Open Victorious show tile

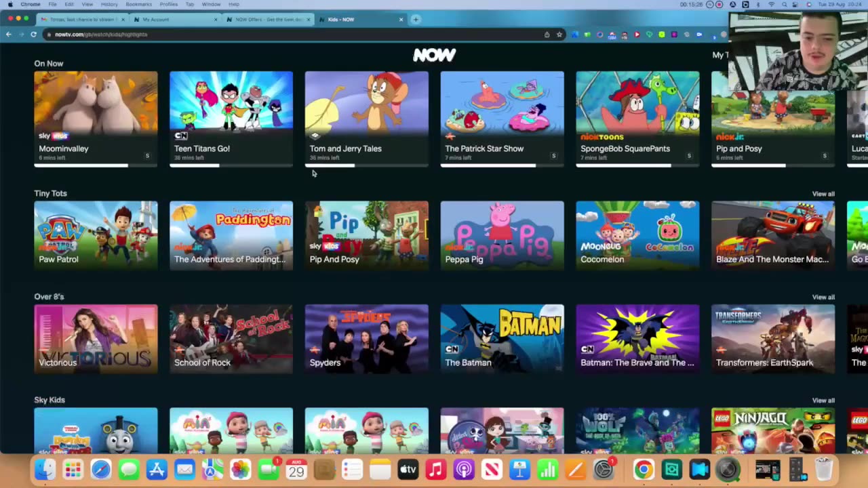pos(96,339)
